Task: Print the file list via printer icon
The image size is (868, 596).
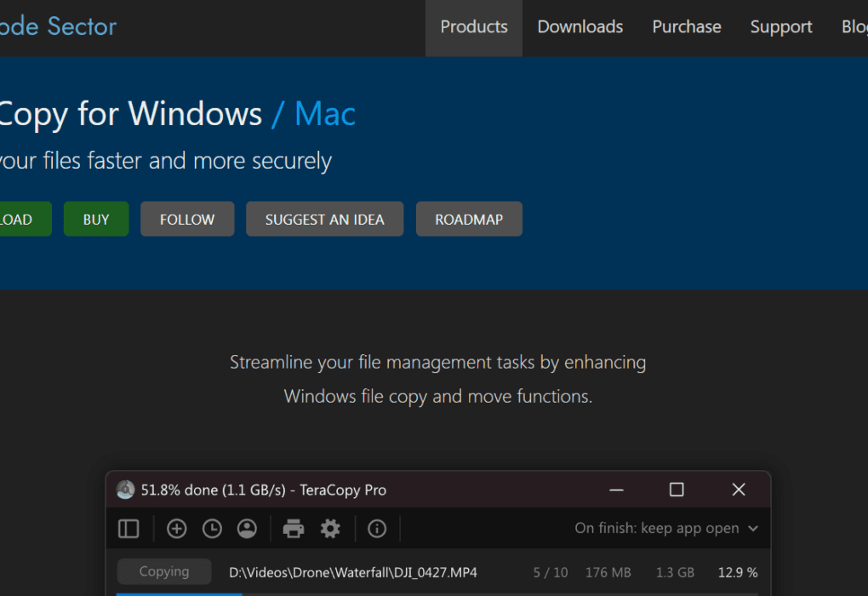Action: pyautogui.click(x=293, y=529)
